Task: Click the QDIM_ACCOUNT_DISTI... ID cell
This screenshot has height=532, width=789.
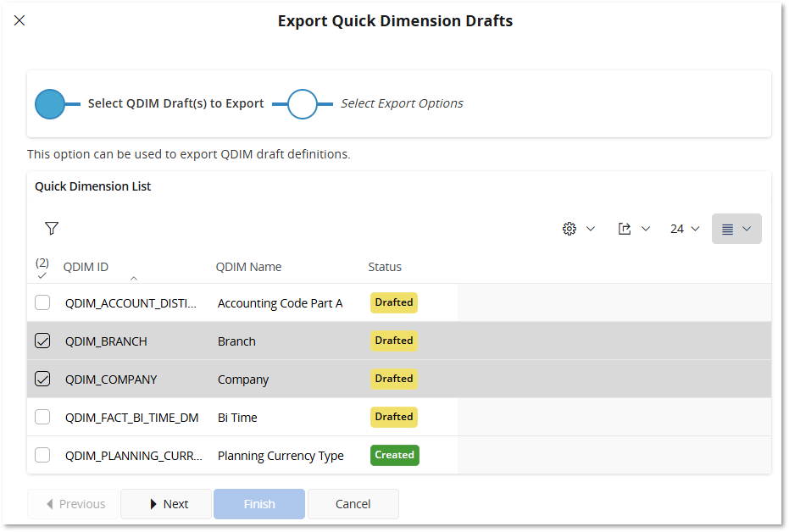Action: coord(131,303)
